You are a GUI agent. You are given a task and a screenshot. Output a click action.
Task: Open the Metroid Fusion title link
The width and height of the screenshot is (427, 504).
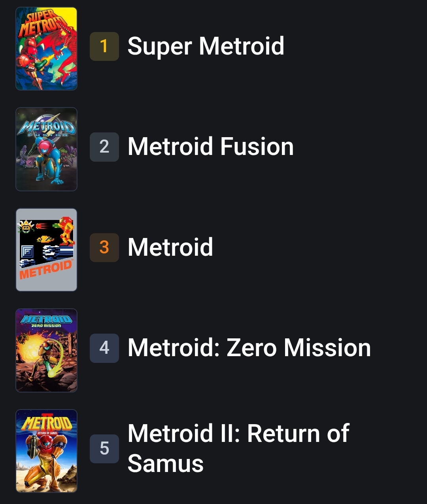(211, 147)
